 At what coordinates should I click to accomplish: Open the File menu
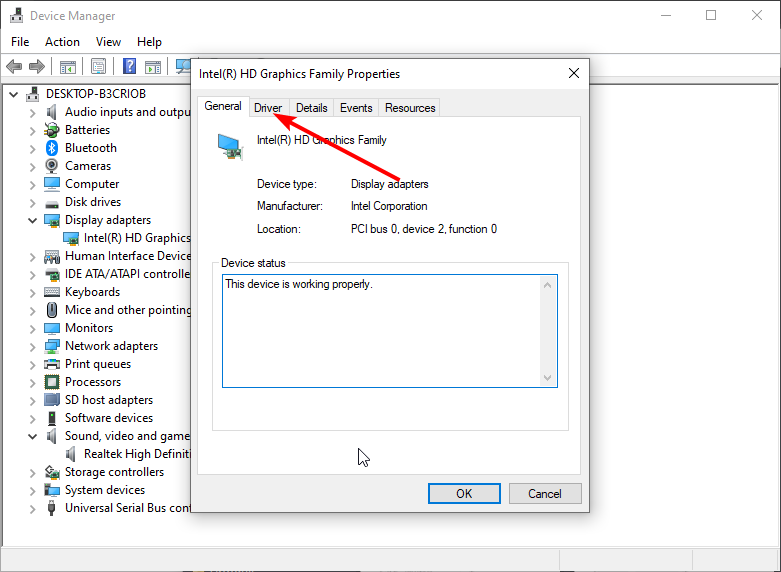tap(20, 42)
